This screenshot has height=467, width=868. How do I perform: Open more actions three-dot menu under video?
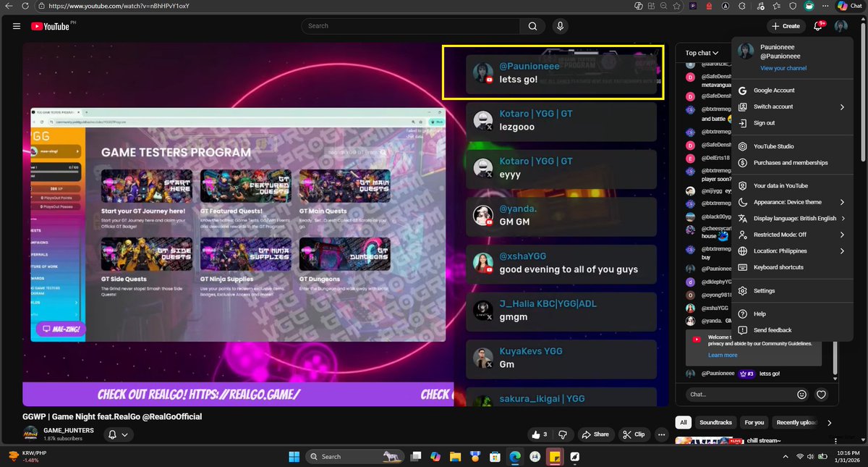(x=661, y=434)
